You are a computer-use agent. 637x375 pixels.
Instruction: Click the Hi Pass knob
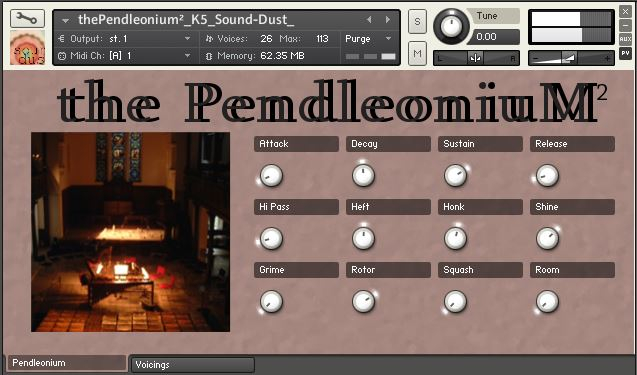(x=271, y=238)
